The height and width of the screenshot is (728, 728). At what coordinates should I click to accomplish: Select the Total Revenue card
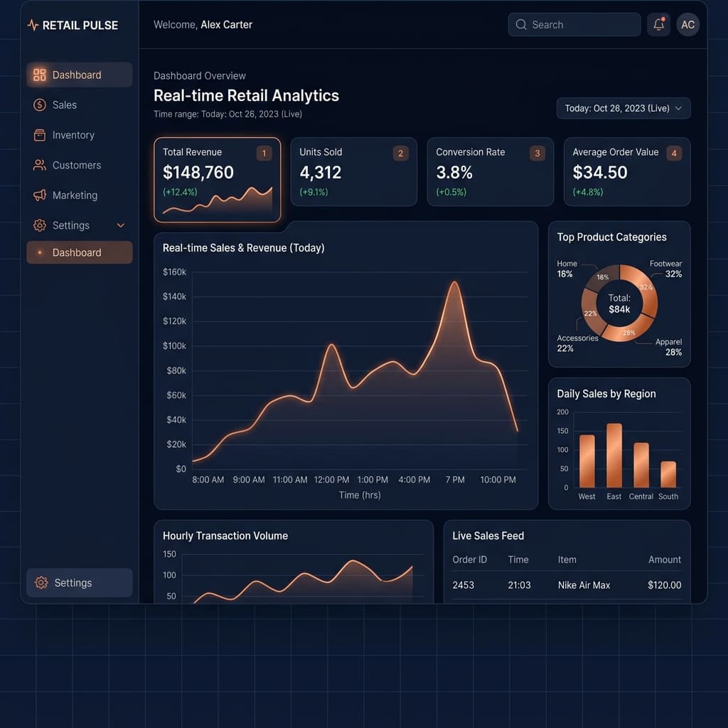coord(218,180)
